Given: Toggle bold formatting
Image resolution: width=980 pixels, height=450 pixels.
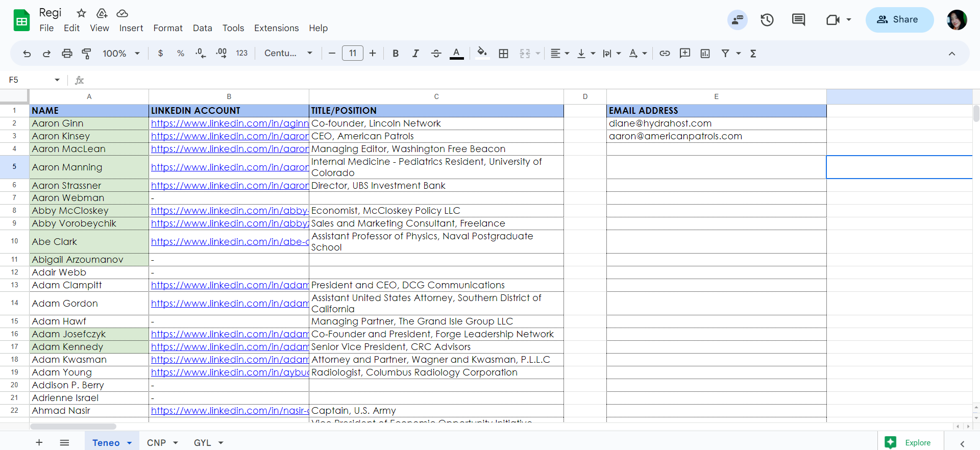Looking at the screenshot, I should coord(396,54).
